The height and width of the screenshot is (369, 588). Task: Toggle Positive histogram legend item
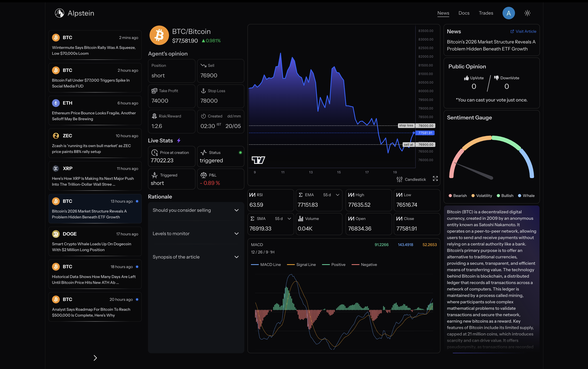(334, 265)
